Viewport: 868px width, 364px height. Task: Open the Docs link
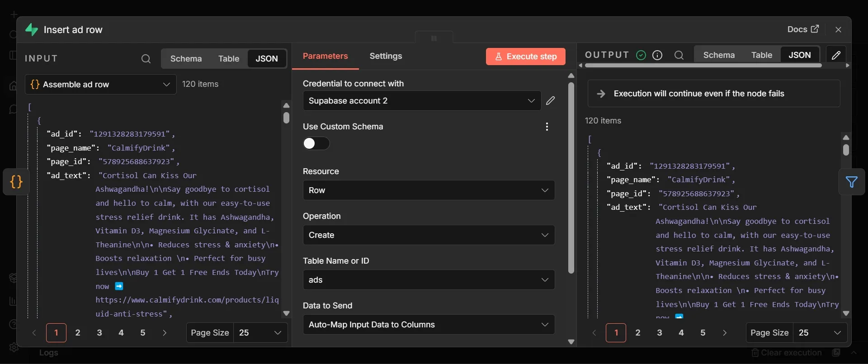click(x=803, y=29)
